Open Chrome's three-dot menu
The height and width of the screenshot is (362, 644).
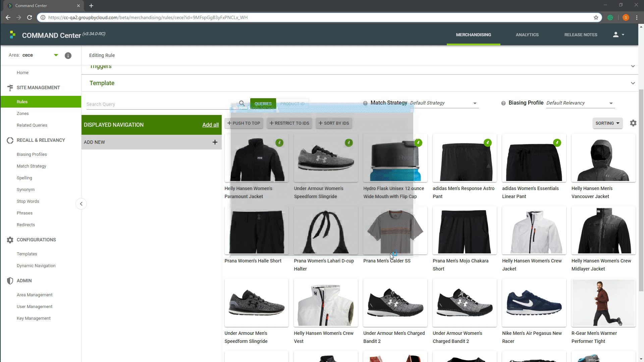[637, 17]
